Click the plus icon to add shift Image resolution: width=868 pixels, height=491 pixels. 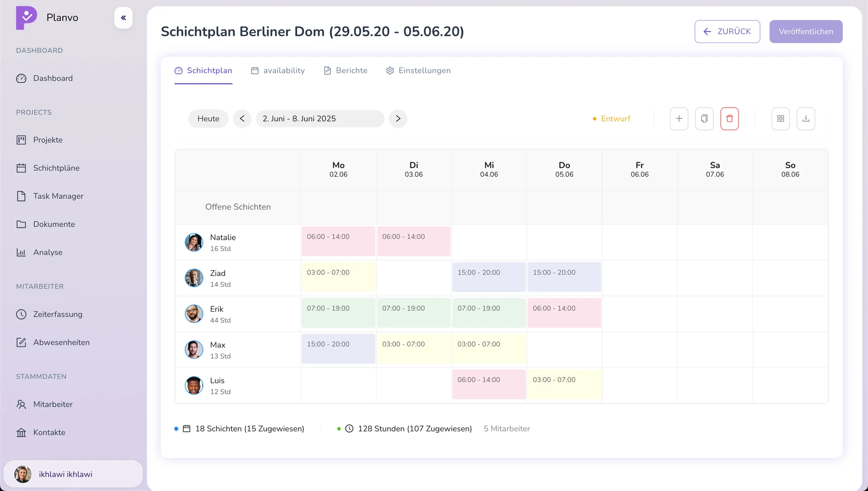tap(679, 119)
